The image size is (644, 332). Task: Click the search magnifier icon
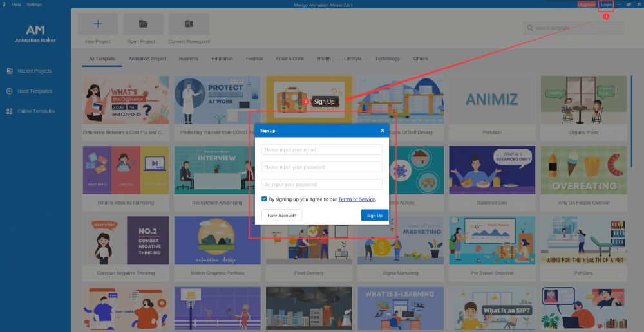point(530,28)
